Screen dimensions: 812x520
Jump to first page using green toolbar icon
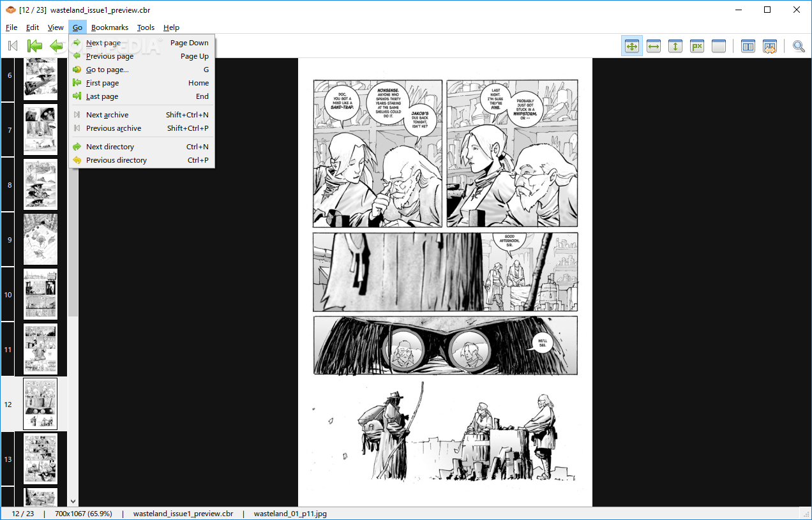click(34, 46)
